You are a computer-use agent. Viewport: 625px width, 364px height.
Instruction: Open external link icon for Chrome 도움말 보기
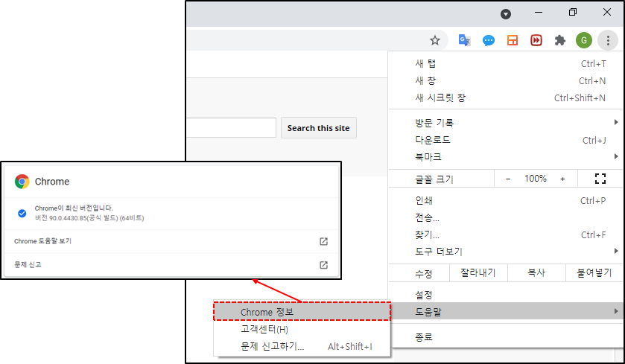pyautogui.click(x=323, y=241)
